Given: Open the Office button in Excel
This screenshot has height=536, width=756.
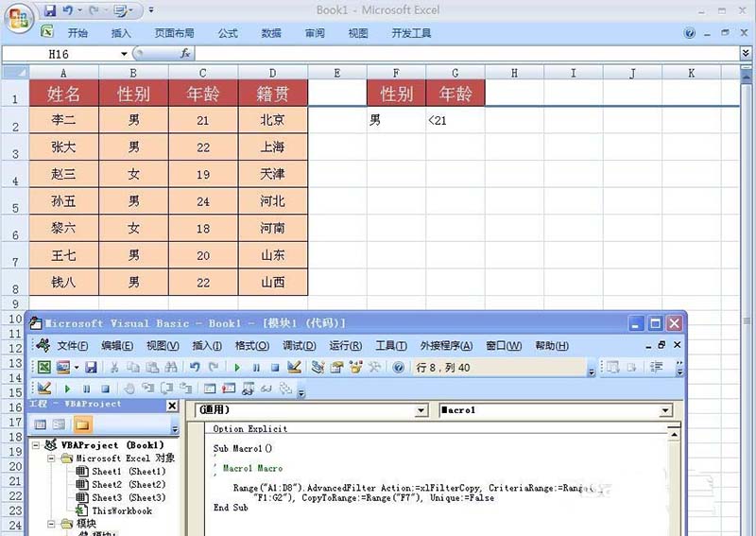Looking at the screenshot, I should pos(19,18).
